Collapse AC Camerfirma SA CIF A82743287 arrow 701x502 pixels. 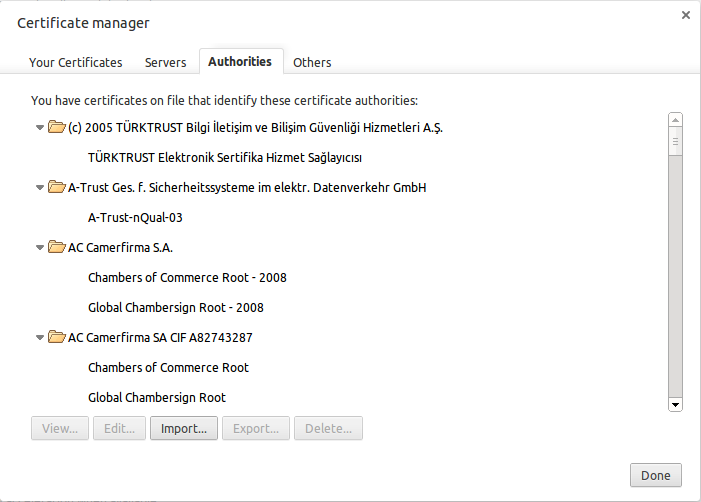point(40,338)
